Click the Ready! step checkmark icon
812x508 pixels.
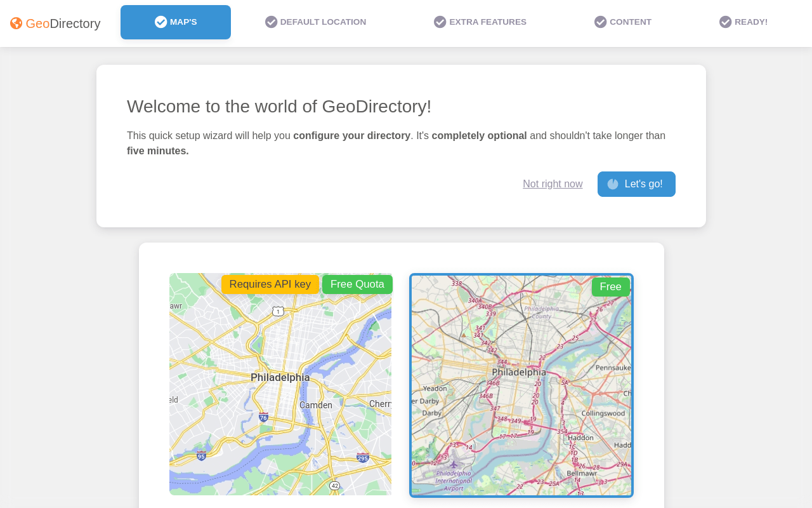(726, 22)
